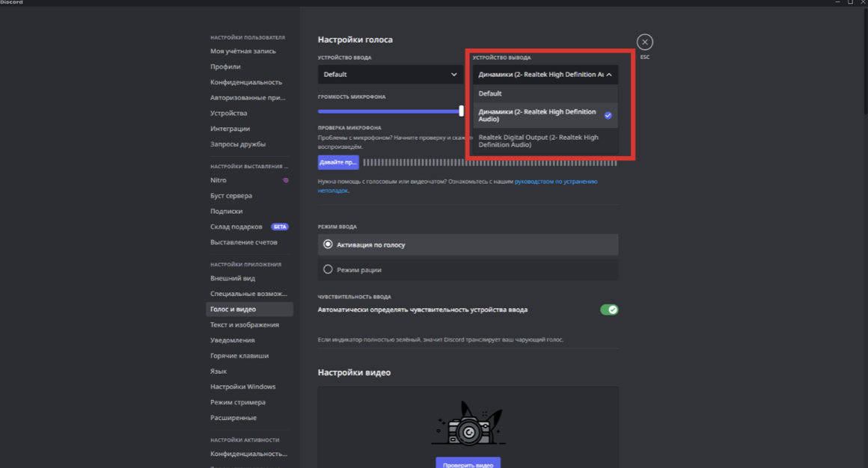Select Голос и видео tab
The width and height of the screenshot is (868, 468).
[x=249, y=310]
